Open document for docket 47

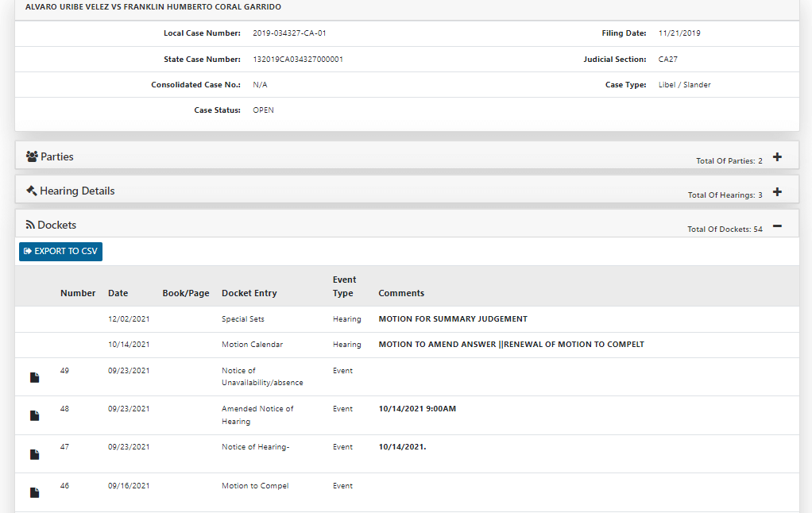[35, 454]
